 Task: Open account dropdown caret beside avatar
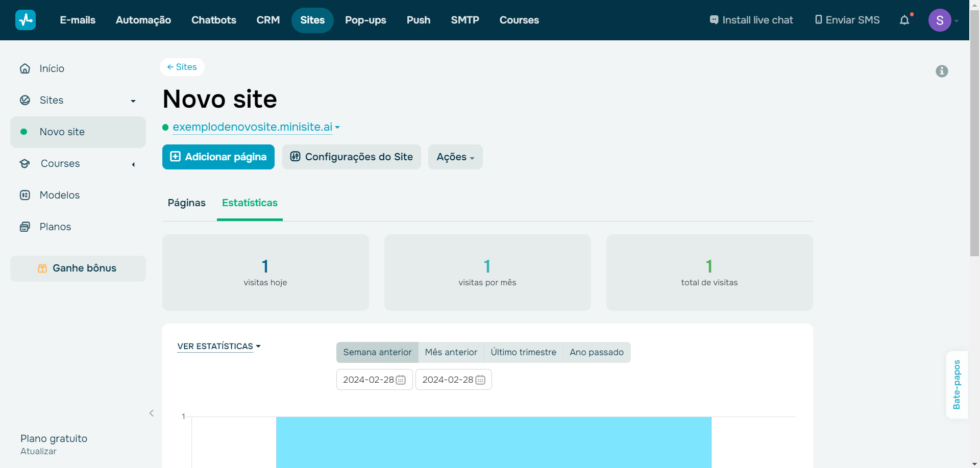pyautogui.click(x=957, y=21)
